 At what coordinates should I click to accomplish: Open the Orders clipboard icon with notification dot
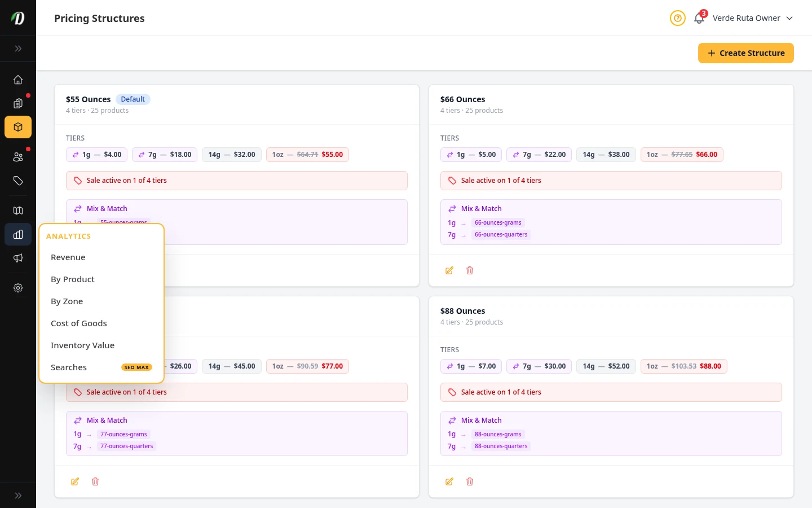click(18, 104)
